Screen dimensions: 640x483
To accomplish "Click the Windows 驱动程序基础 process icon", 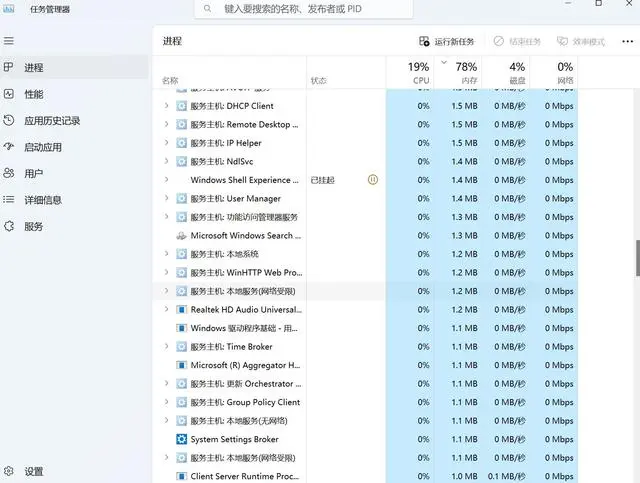I will click(181, 328).
